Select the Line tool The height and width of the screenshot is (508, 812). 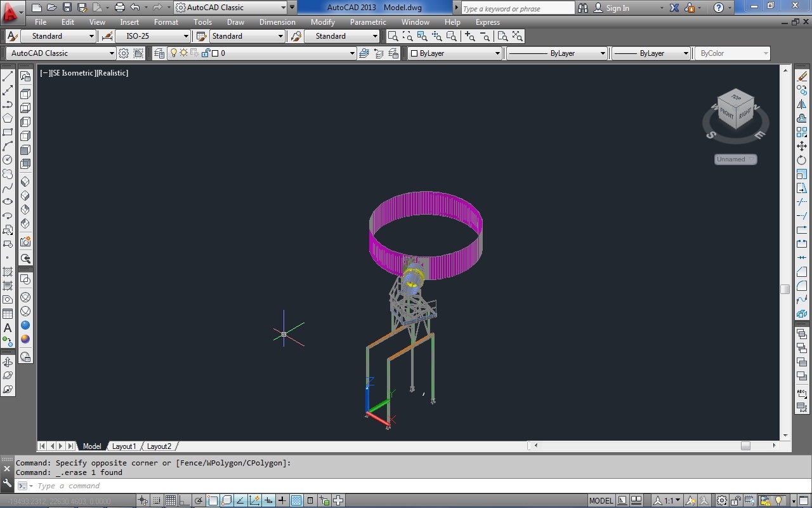8,76
